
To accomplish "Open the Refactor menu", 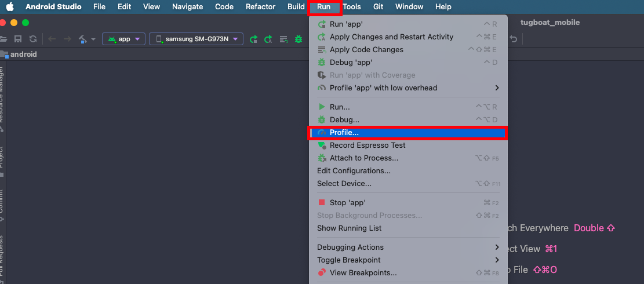I will (x=261, y=6).
